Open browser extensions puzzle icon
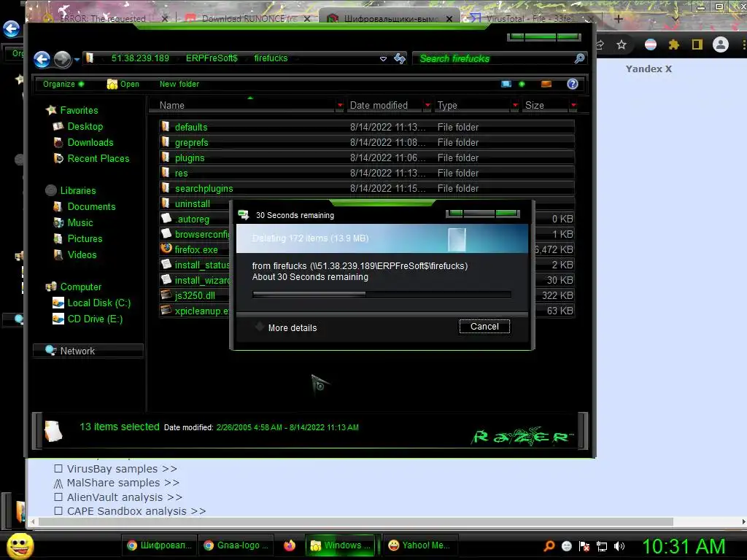 click(x=673, y=44)
